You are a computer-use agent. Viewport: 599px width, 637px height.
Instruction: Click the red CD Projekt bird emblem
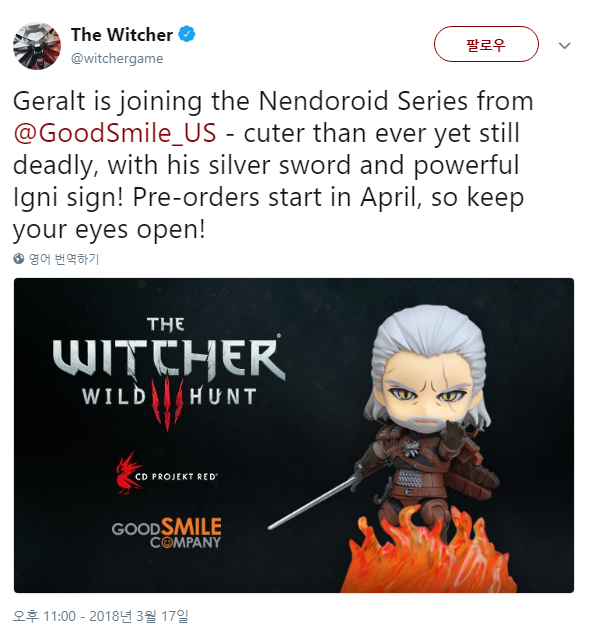coord(127,474)
